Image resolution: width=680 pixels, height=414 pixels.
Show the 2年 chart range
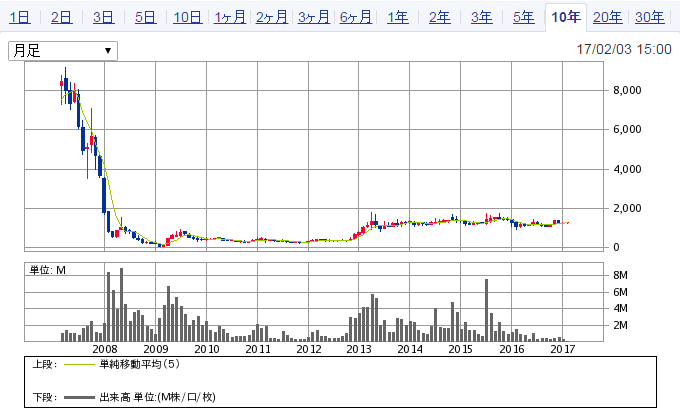point(440,17)
